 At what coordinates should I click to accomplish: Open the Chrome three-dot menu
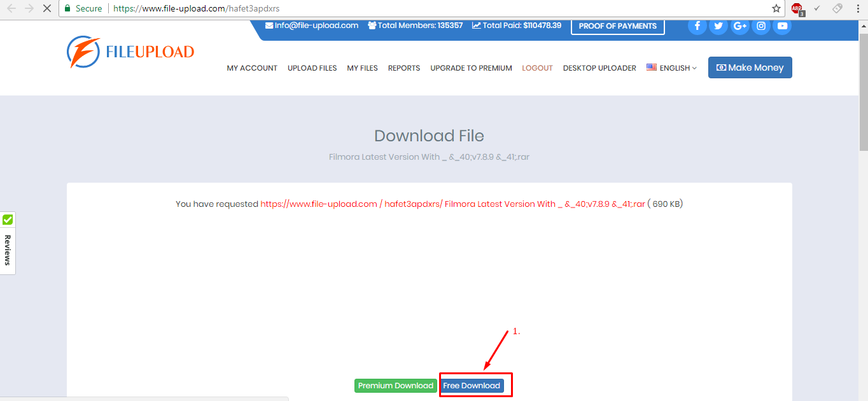[857, 9]
